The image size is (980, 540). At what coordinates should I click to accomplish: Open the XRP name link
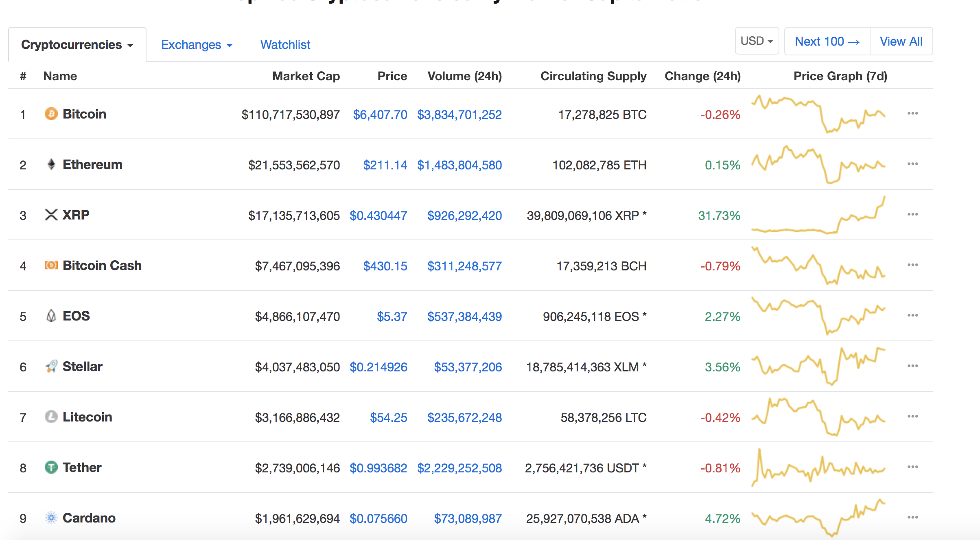76,215
